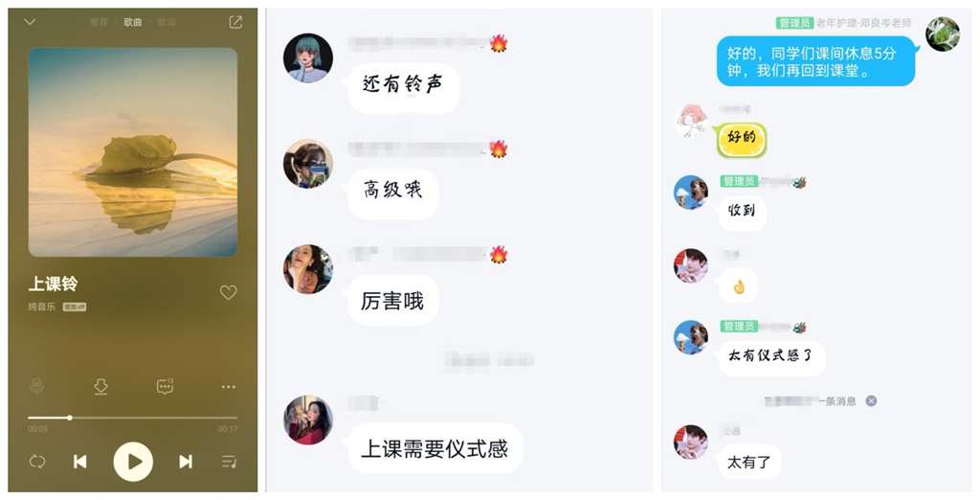This screenshot has width=980, height=500.
Task: Open the playlist queue icon
Action: [x=229, y=462]
